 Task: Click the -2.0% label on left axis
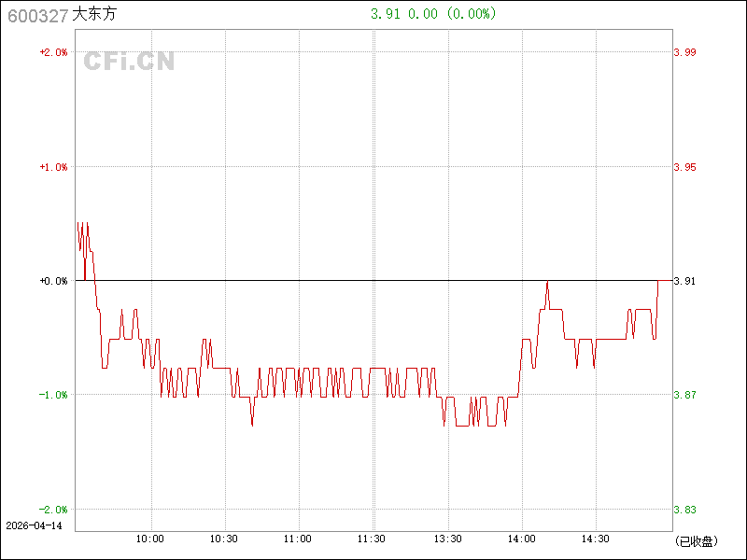point(53,510)
